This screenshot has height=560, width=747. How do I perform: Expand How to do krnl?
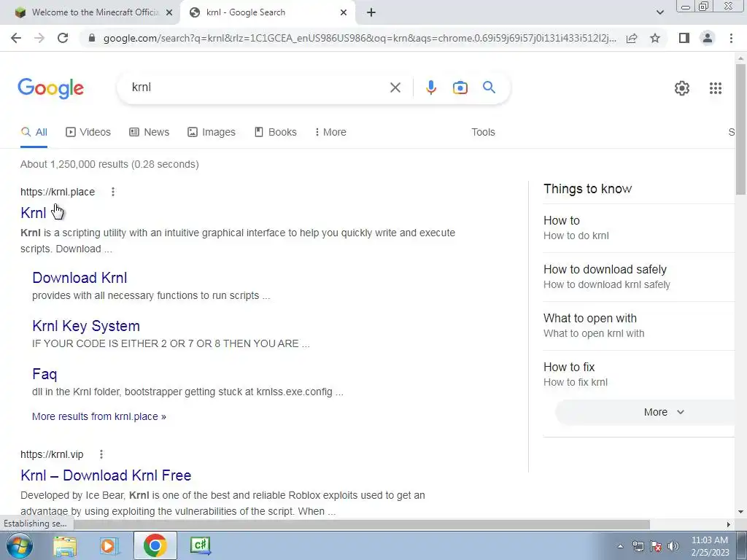[x=638, y=228]
